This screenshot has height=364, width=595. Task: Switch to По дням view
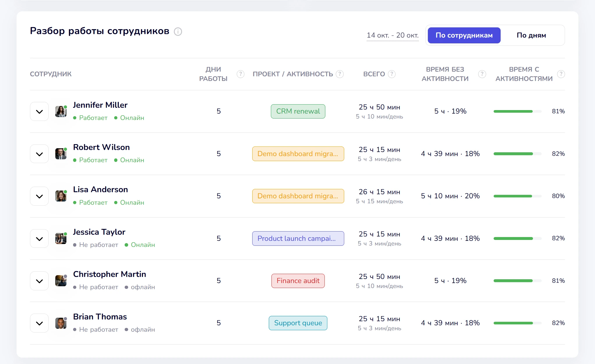click(531, 35)
